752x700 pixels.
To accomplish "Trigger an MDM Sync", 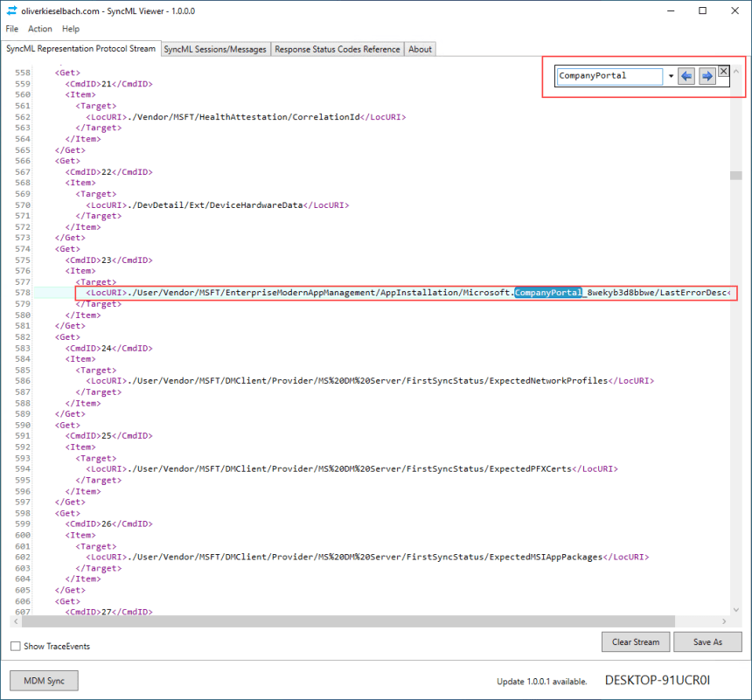I will point(43,680).
